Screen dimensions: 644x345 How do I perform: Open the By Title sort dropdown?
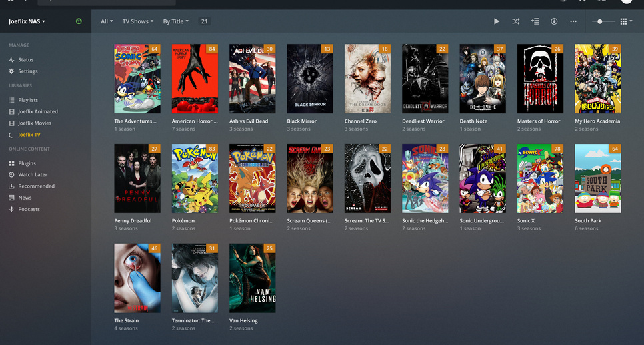tap(176, 21)
